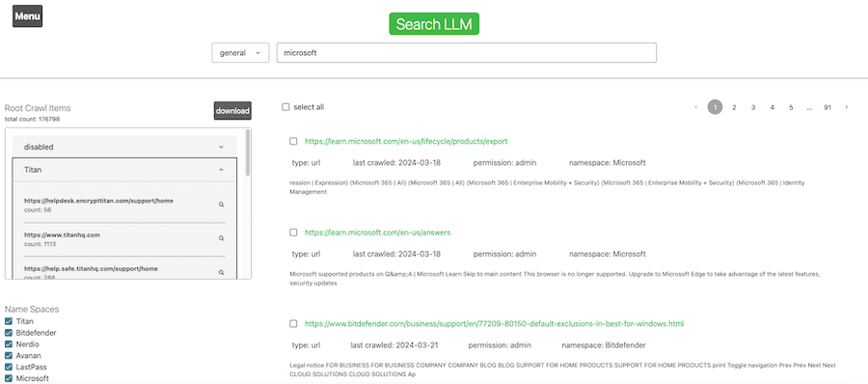The image size is (868, 384).
Task: Focus the search field containing microsoft
Action: pyautogui.click(x=467, y=53)
